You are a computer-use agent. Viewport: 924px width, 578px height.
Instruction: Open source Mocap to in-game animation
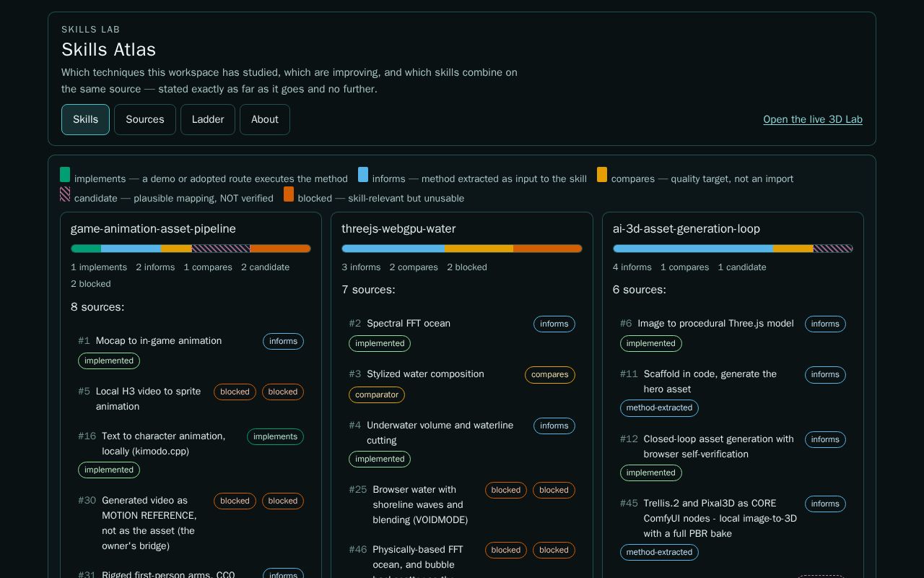[159, 340]
